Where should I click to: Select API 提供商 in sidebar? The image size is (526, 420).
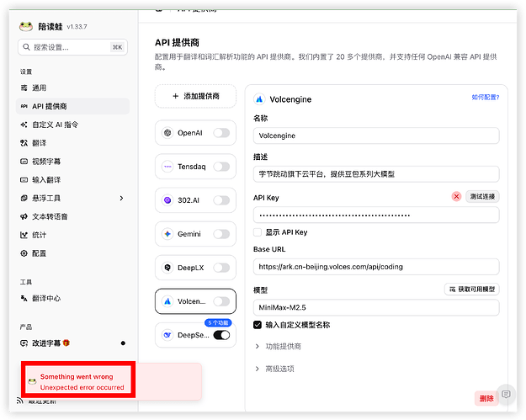click(x=72, y=106)
